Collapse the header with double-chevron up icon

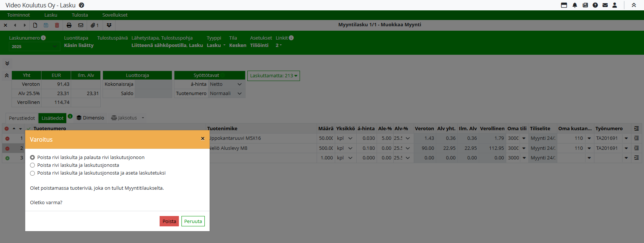[x=634, y=5]
